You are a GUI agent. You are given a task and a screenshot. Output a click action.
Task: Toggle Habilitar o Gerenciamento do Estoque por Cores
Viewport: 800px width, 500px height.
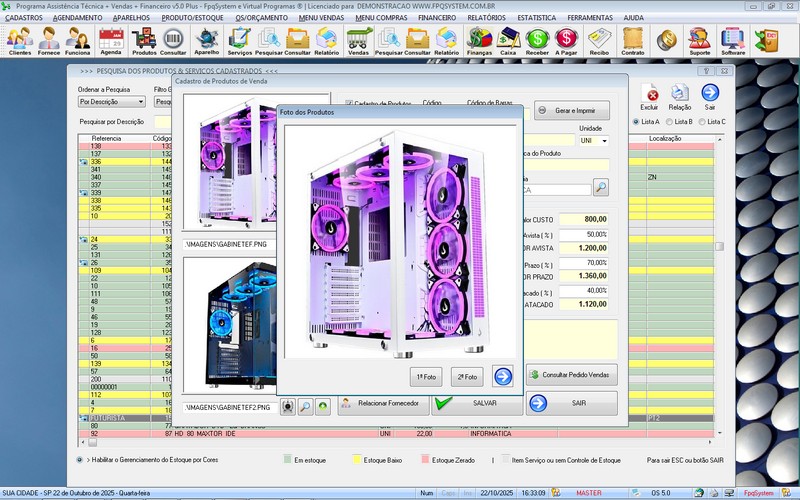(x=80, y=460)
